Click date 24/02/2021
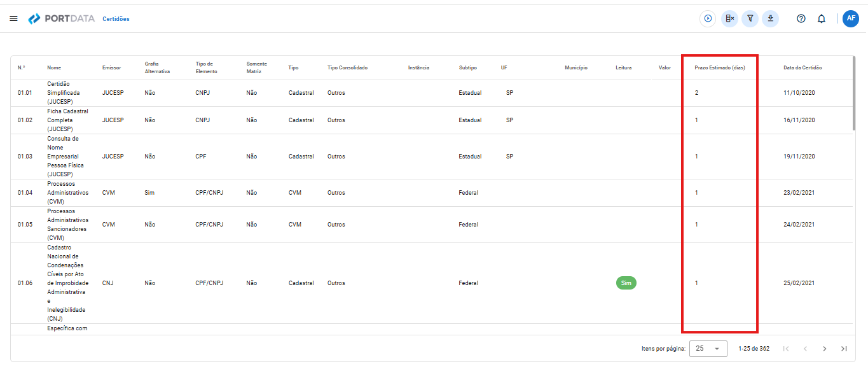The width and height of the screenshot is (868, 385). [799, 225]
